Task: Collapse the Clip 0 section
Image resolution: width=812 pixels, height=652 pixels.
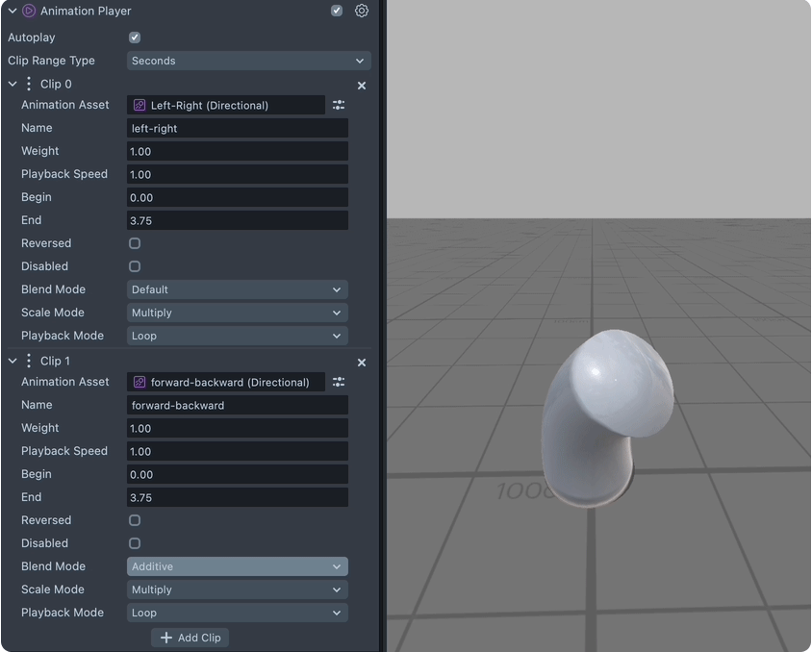Action: pos(13,85)
